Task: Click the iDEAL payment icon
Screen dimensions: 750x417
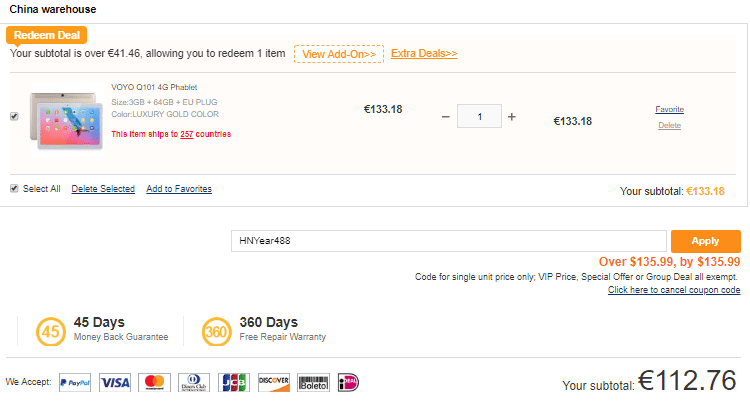Action: click(x=348, y=383)
